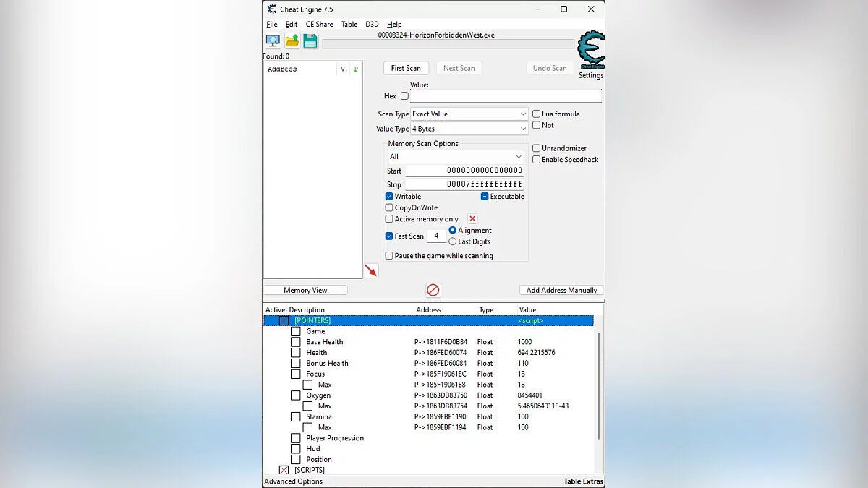Image resolution: width=868 pixels, height=488 pixels.
Task: Click the Value input field
Action: pyautogui.click(x=505, y=96)
